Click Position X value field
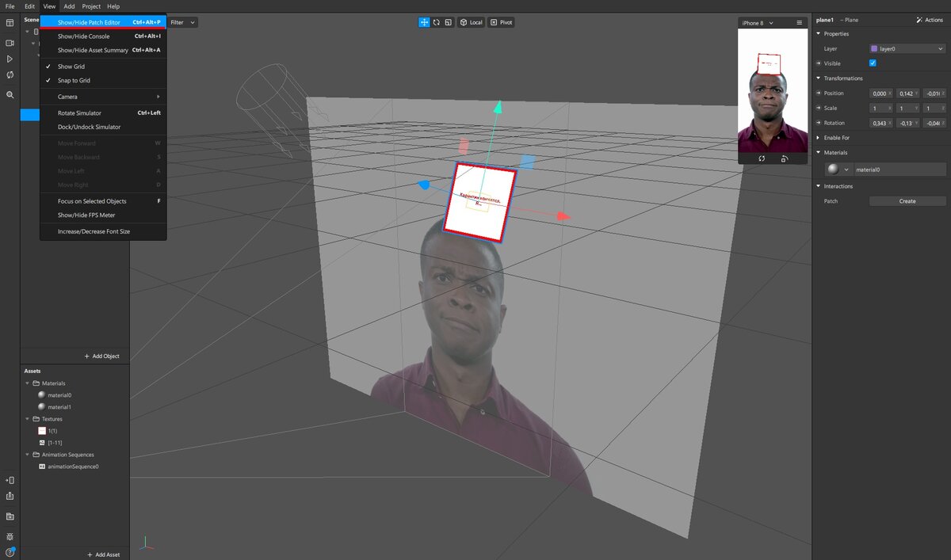The height and width of the screenshot is (560, 951). point(881,93)
